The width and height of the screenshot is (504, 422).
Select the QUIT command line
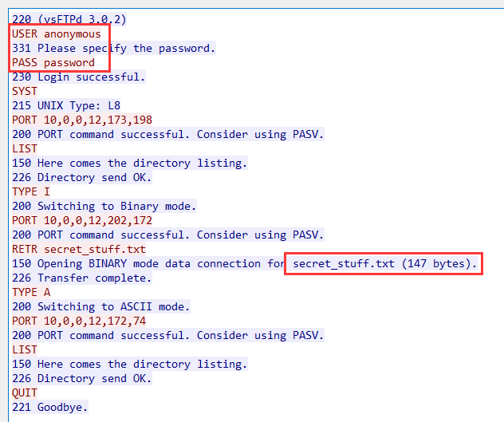tap(24, 392)
